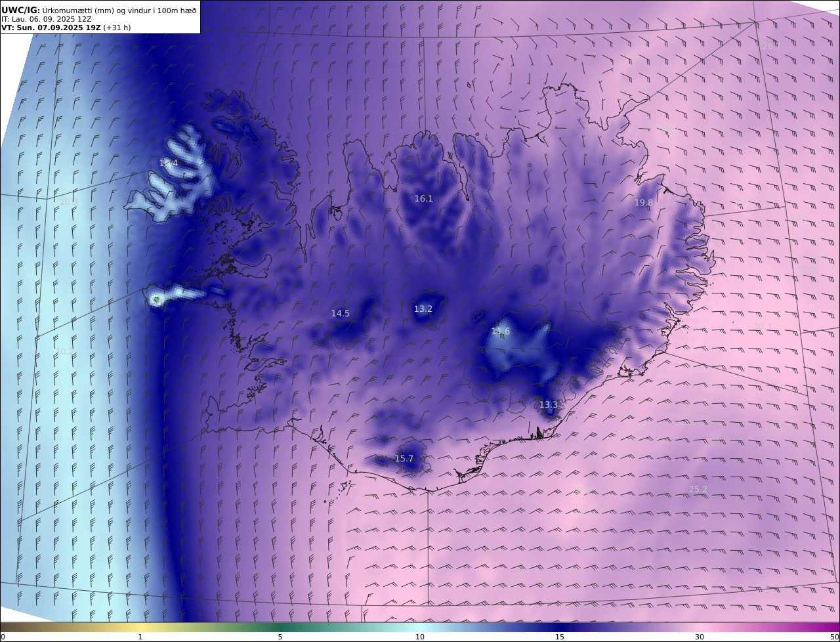The image size is (840, 642).
Task: Click the 1 tick on the color bar
Action: click(140, 637)
